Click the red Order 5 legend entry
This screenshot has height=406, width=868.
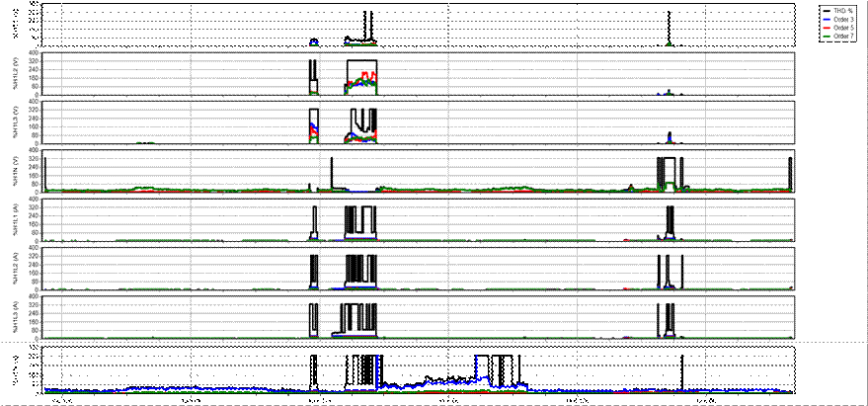click(842, 28)
